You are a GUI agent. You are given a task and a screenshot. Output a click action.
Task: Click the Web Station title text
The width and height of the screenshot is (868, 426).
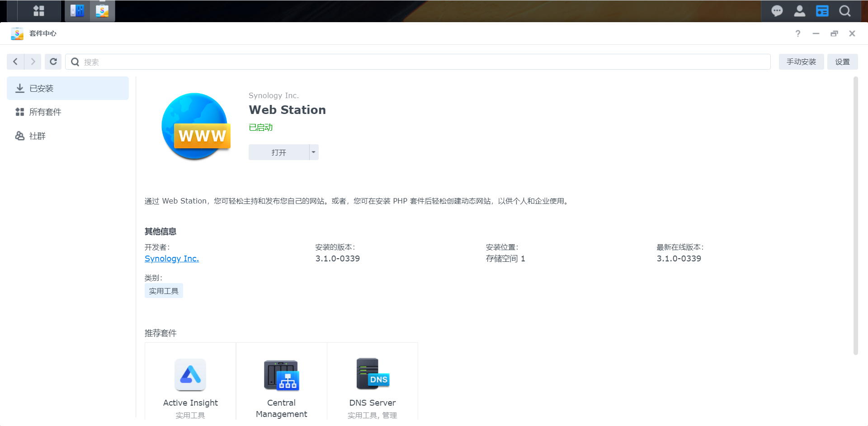pos(287,110)
